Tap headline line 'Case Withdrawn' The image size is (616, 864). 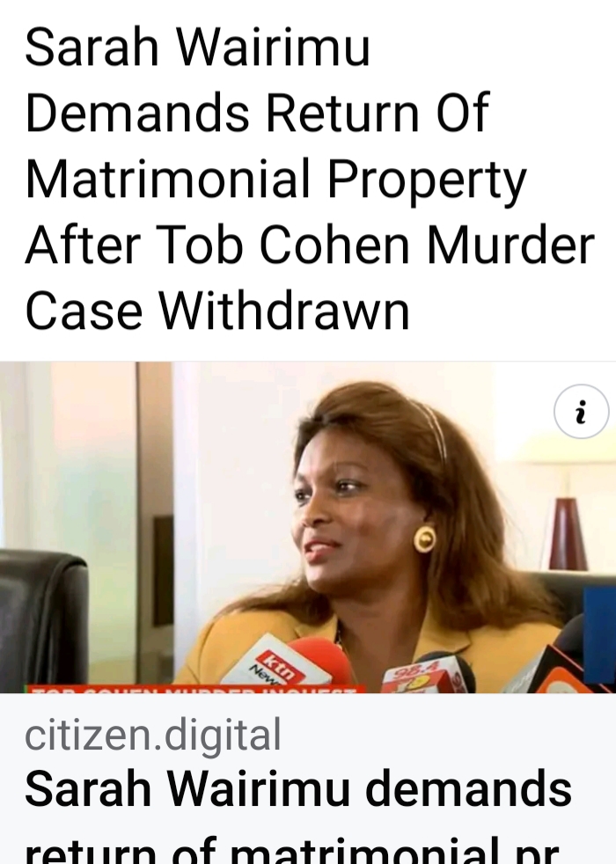217,311
